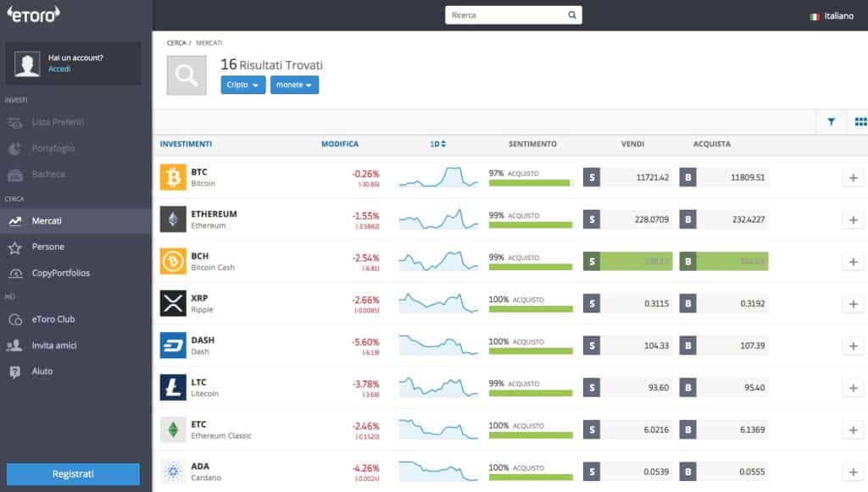This screenshot has height=492, width=868.
Task: Sell XRP at 0.3115
Action: tap(628, 303)
